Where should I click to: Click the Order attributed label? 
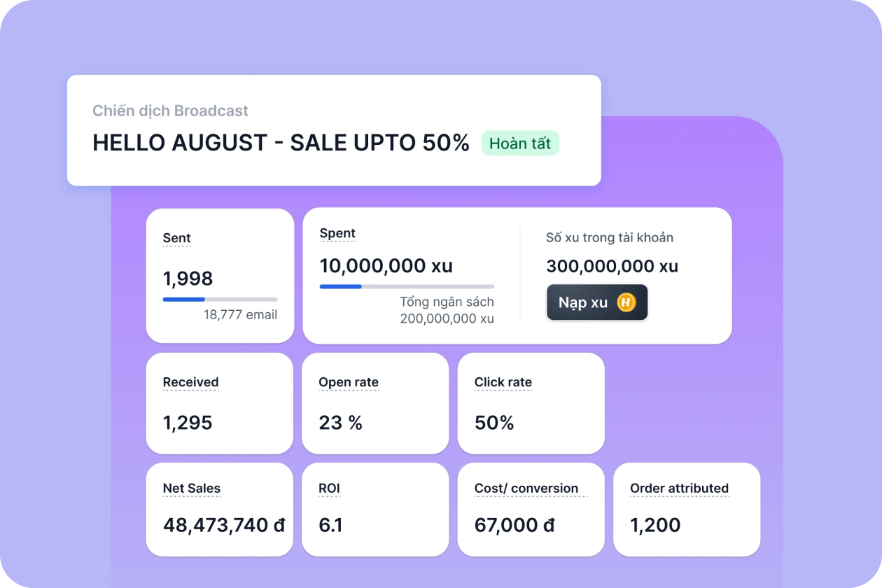coord(679,489)
